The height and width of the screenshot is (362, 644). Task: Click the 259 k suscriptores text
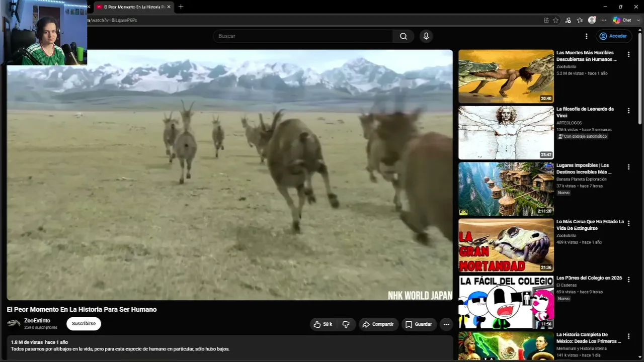click(41, 328)
